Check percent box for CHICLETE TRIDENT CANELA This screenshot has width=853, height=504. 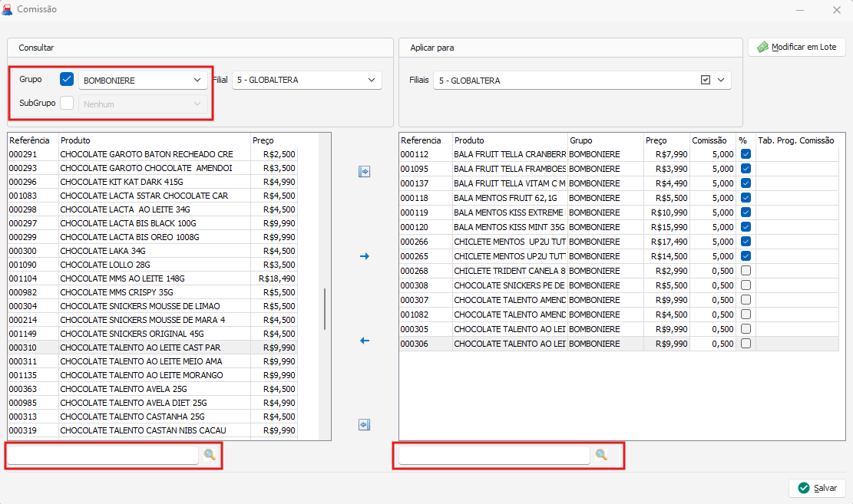(746, 271)
